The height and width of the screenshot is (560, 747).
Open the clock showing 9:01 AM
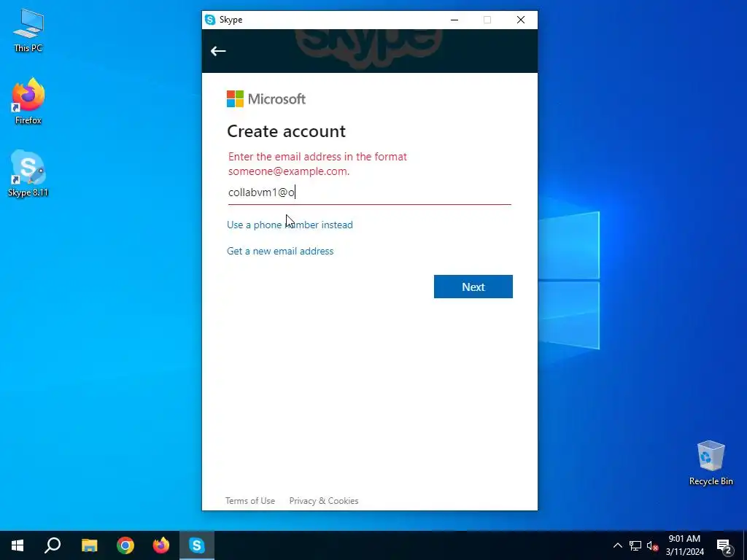point(684,545)
